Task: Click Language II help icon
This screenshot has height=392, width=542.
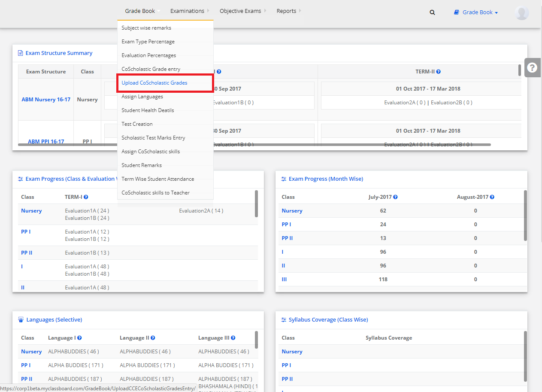Action: point(153,338)
